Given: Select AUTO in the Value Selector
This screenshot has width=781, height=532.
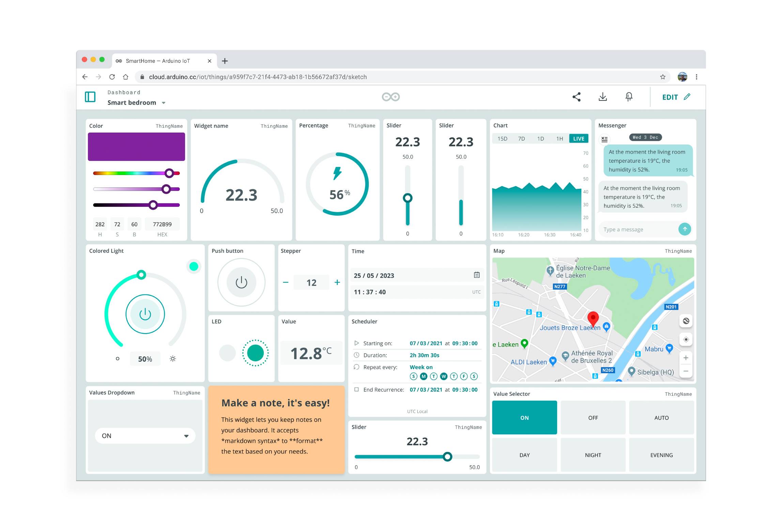Looking at the screenshot, I should point(661,418).
